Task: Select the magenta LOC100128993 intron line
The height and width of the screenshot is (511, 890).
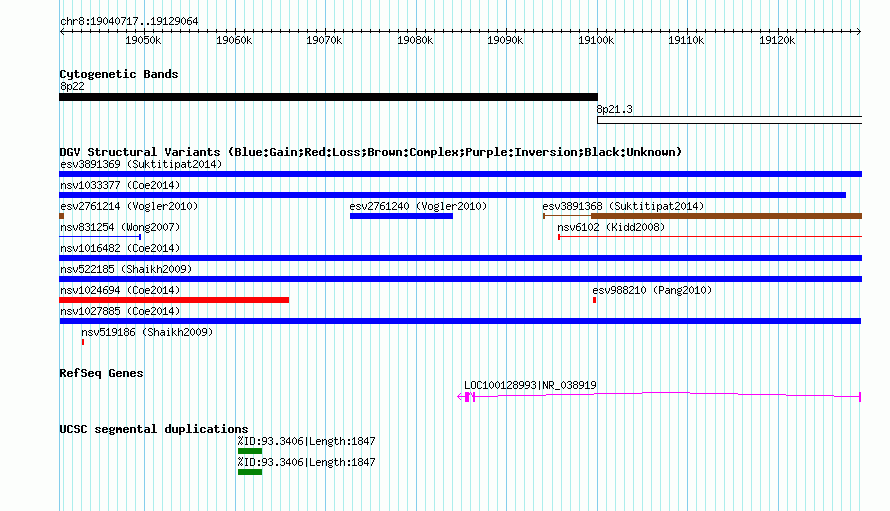Action: tap(667, 394)
